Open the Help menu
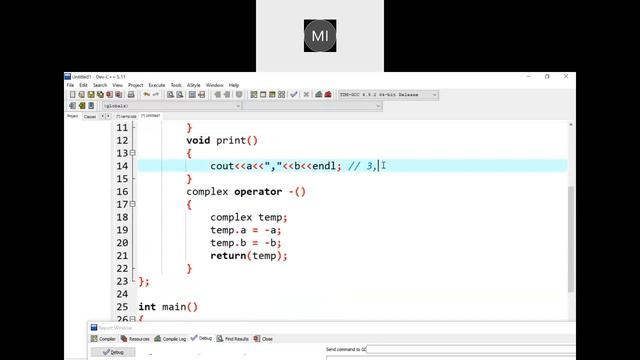The image size is (640, 360). pyautogui.click(x=233, y=85)
